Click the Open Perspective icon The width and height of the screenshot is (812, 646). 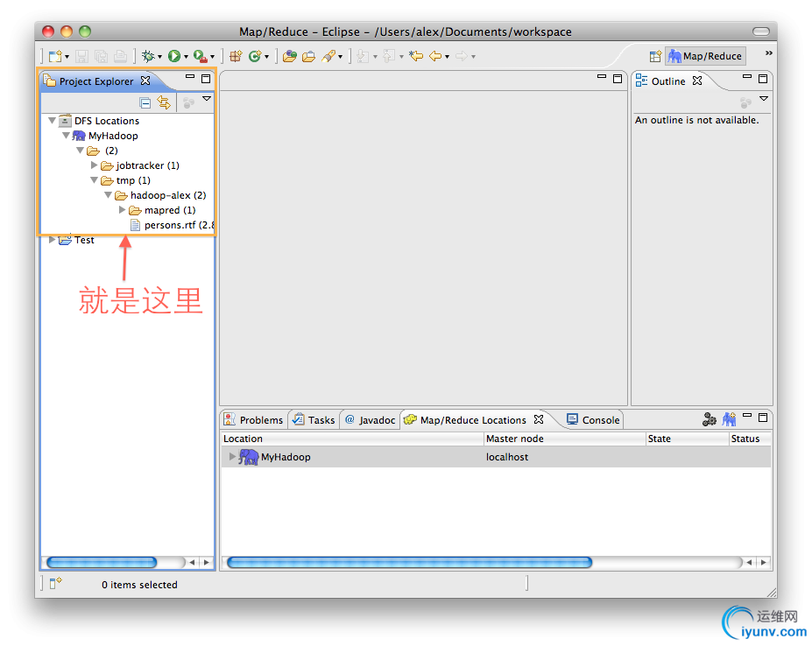coord(655,56)
